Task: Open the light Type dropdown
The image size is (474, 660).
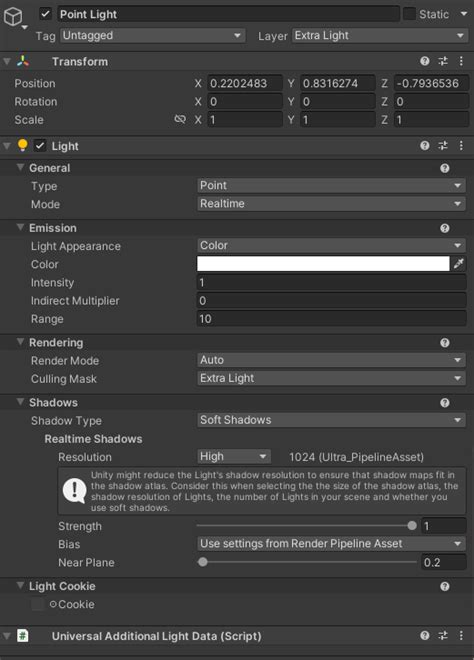Action: pos(331,186)
